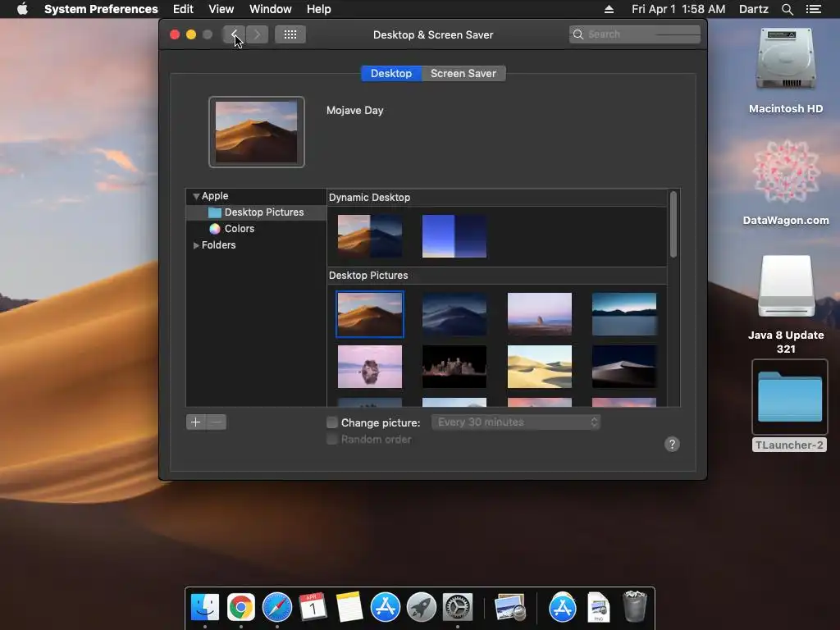Launch Google Chrome from the Dock
Viewport: 840px width, 630px height.
241,607
